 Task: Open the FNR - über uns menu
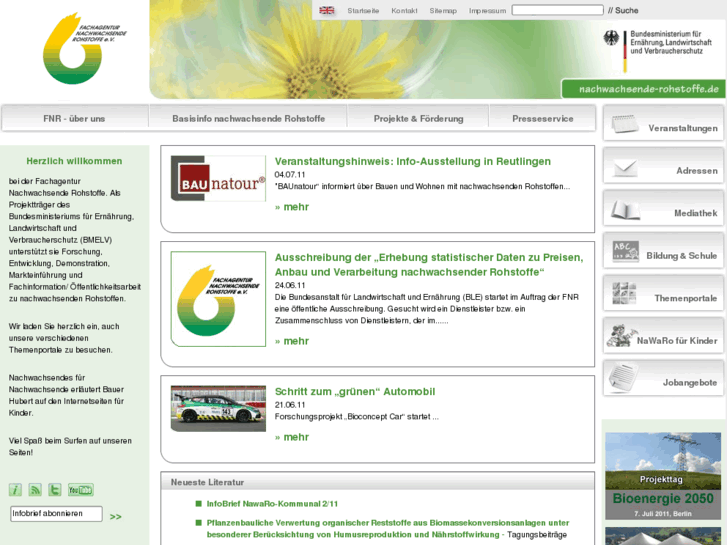75,118
